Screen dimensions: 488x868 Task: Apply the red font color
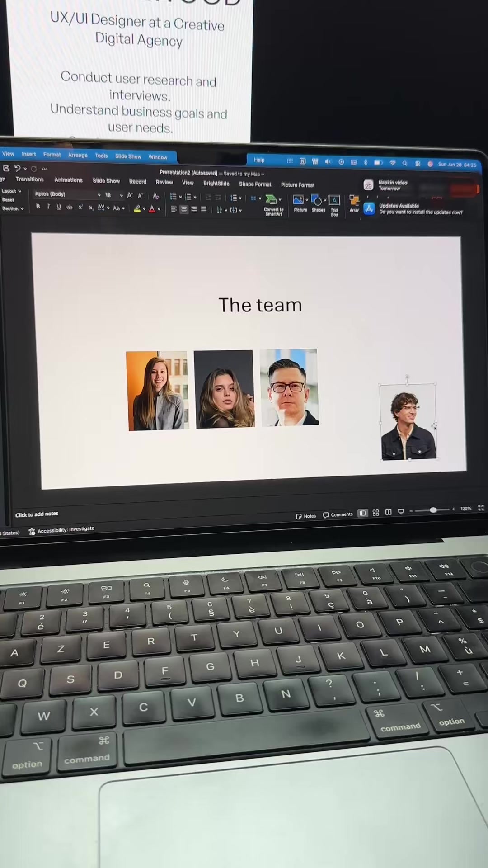click(152, 208)
